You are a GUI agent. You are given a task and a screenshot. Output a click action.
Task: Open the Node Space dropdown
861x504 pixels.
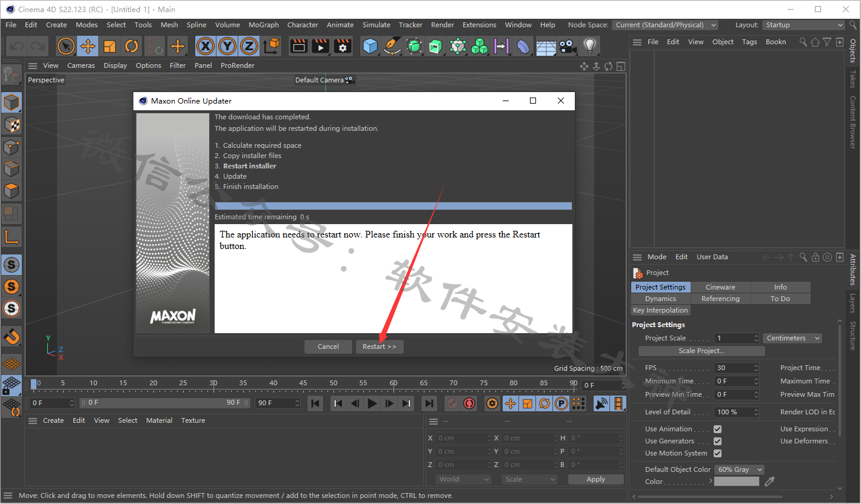tap(665, 25)
